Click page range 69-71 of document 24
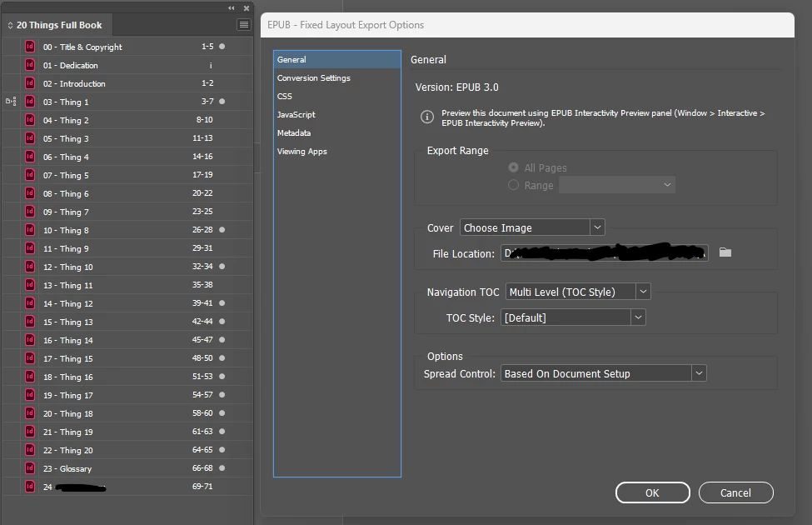 point(202,486)
